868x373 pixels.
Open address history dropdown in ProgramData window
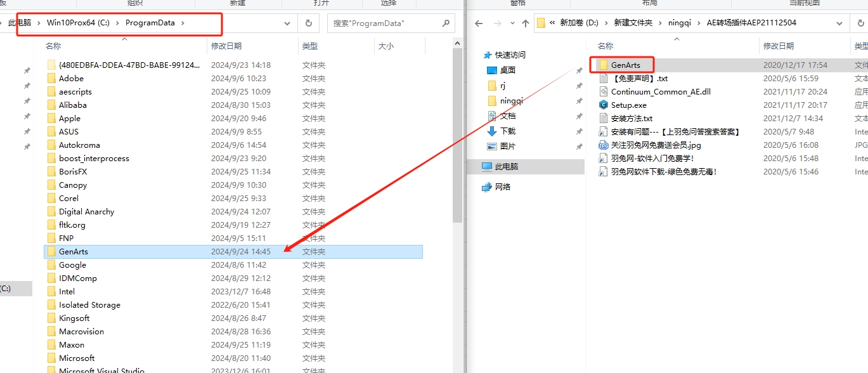[287, 23]
